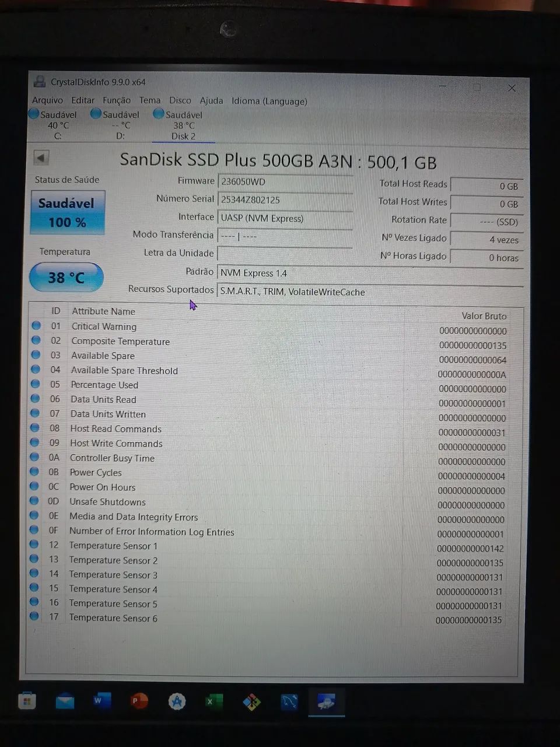The image size is (560, 747).
Task: Click the Saudável 100 % health status button
Action: pos(67,212)
